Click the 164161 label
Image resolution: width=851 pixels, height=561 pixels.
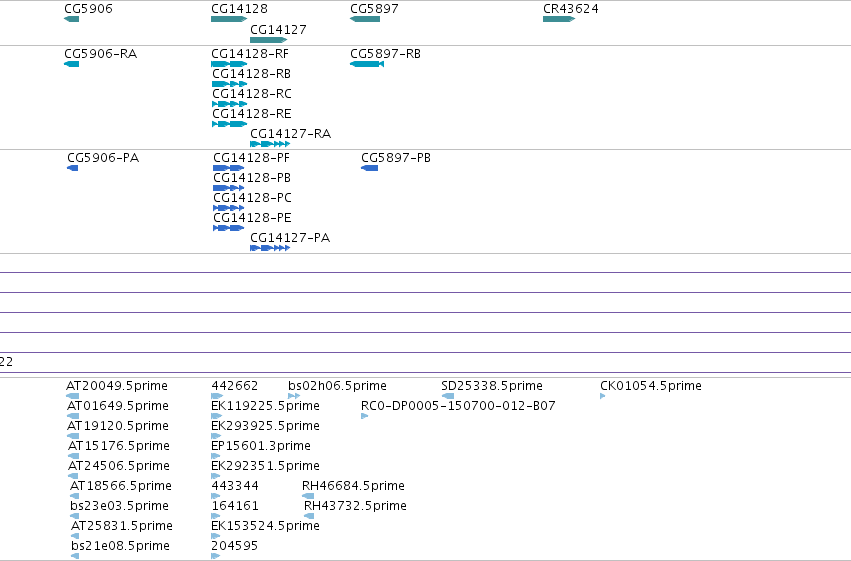click(x=235, y=506)
